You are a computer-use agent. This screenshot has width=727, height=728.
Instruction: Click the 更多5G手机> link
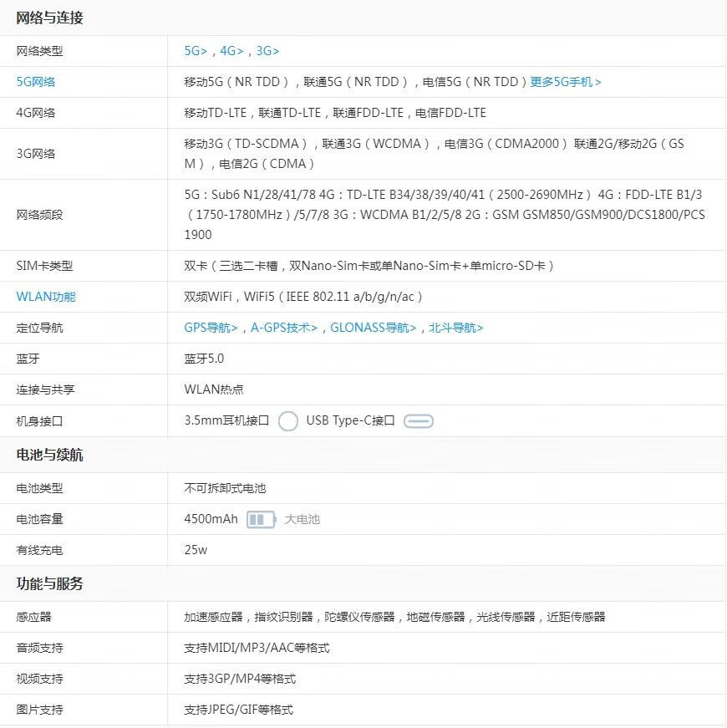point(566,82)
